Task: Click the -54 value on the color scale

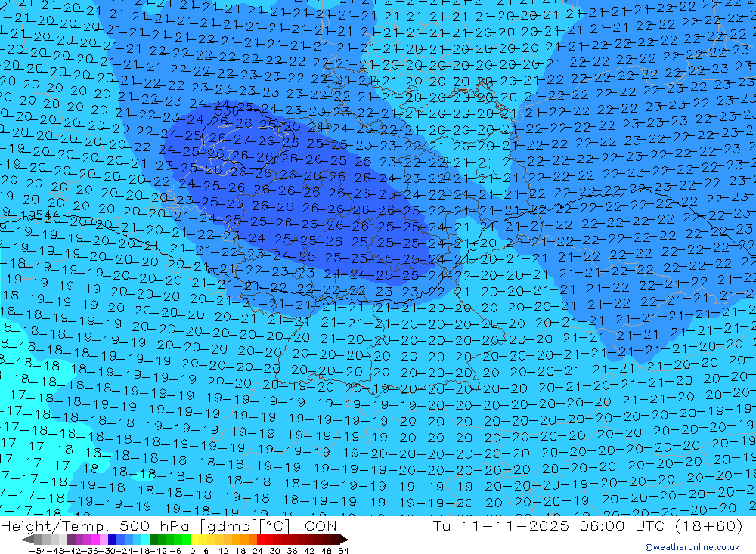Action: pyautogui.click(x=38, y=551)
